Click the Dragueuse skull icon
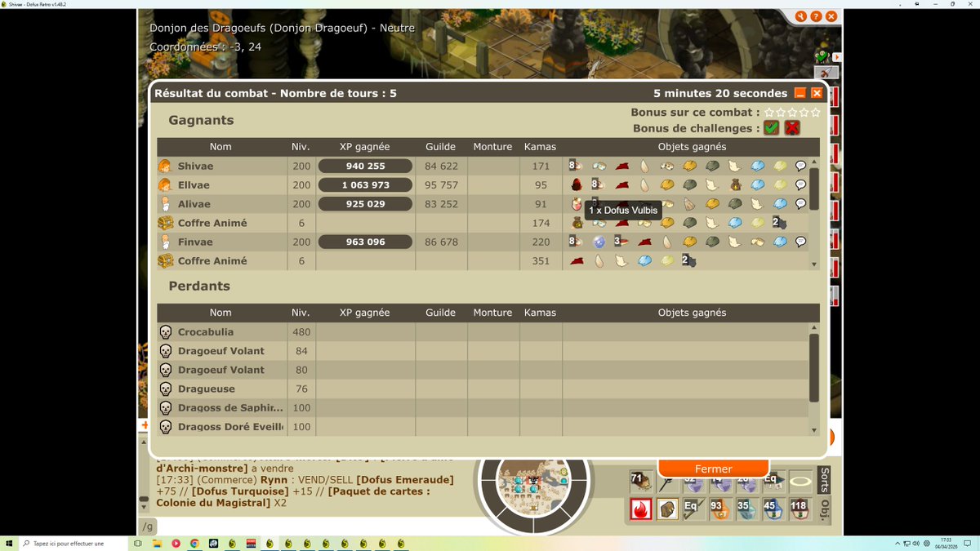The height and width of the screenshot is (551, 980). coord(165,389)
